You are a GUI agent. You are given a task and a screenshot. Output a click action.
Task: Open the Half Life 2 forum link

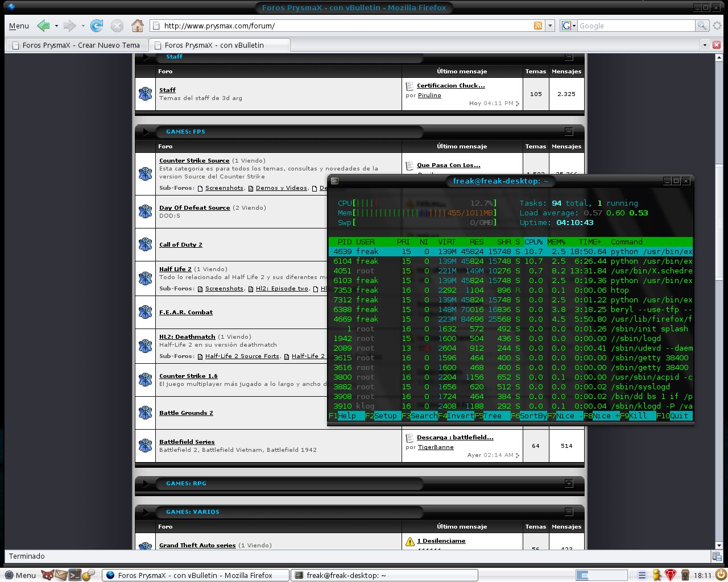[175, 269]
